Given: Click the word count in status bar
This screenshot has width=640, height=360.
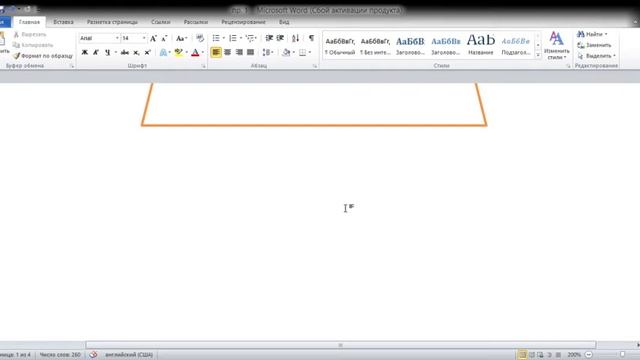Looking at the screenshot, I should coord(60,355).
